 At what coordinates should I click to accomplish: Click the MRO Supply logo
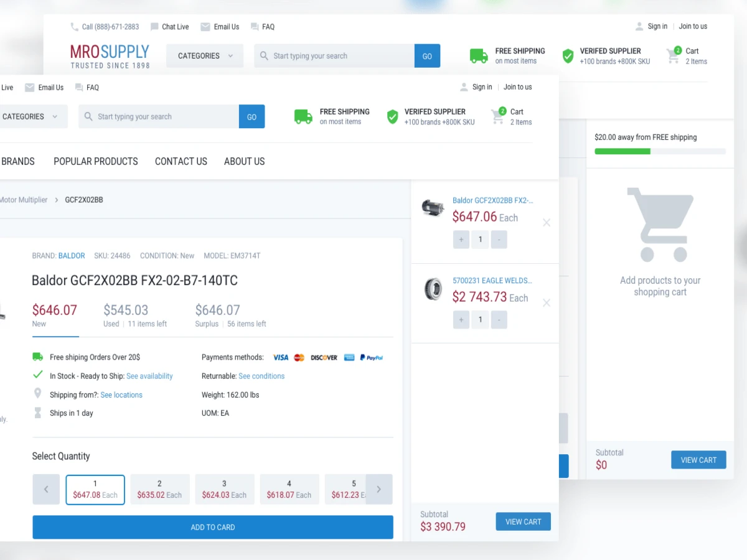(x=110, y=56)
